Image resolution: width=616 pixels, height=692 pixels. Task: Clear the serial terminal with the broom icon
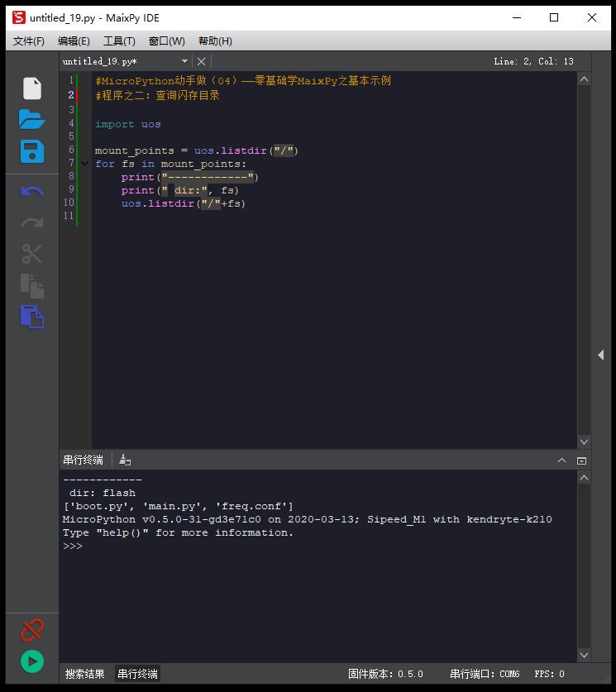coord(125,460)
